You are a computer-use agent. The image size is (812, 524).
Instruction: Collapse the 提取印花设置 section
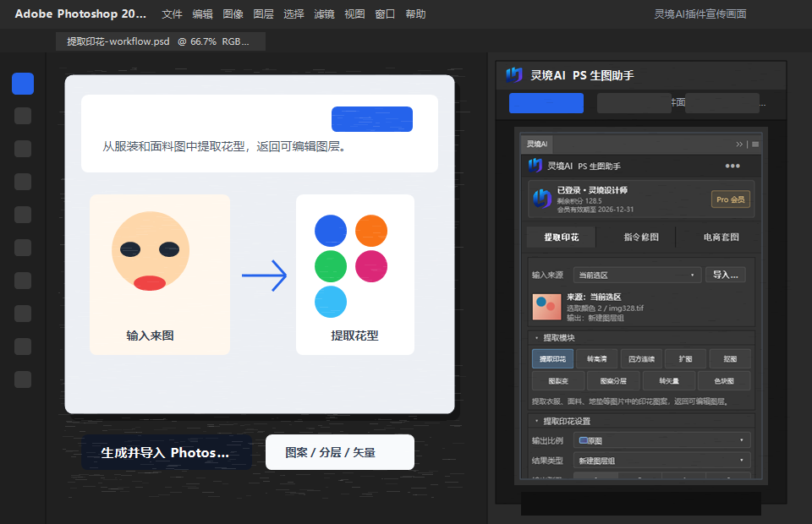click(536, 421)
